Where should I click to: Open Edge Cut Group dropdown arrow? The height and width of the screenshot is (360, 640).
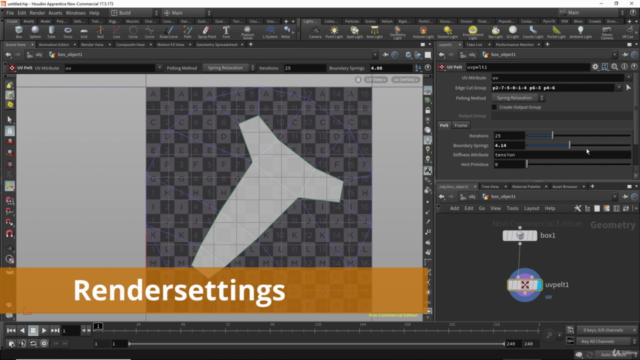[x=619, y=88]
